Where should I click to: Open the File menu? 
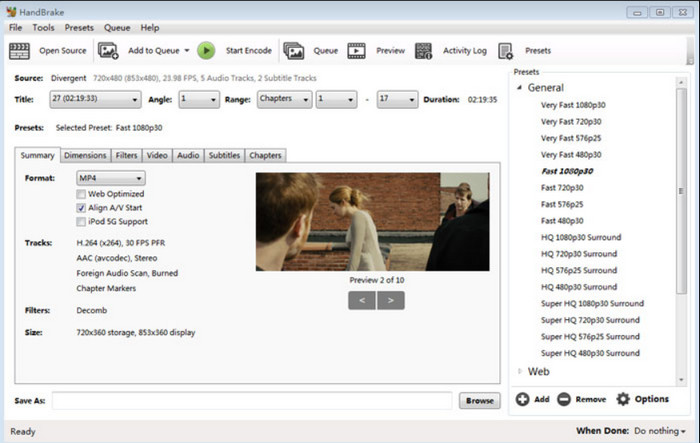16,28
